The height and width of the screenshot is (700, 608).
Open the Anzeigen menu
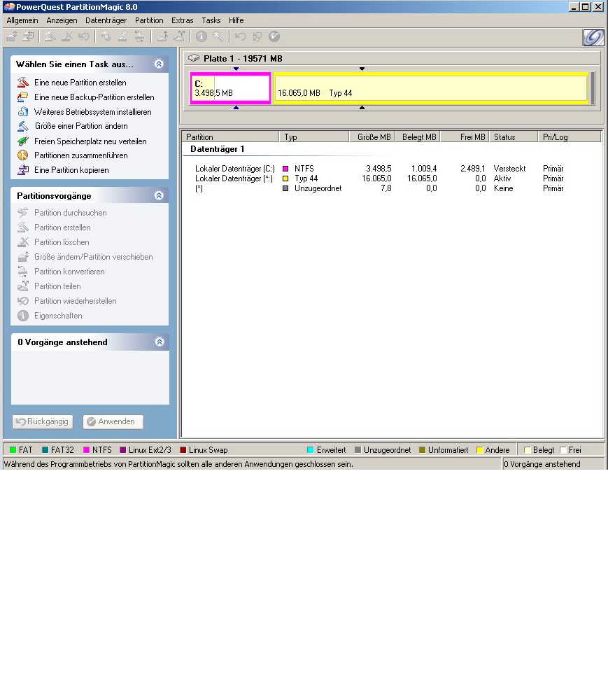[62, 20]
